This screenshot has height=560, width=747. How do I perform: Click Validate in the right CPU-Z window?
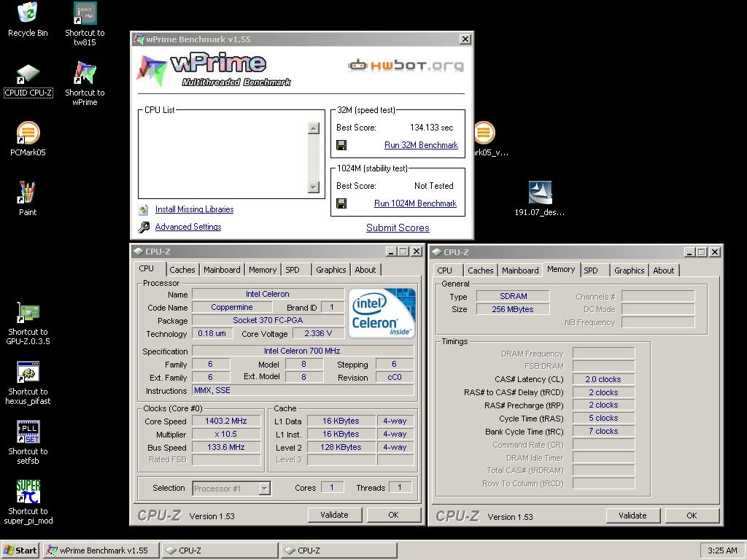point(632,516)
